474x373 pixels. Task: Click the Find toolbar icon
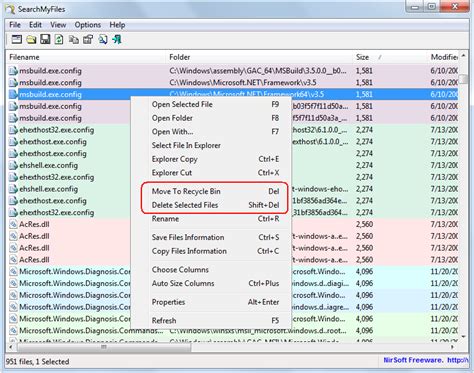coord(103,40)
